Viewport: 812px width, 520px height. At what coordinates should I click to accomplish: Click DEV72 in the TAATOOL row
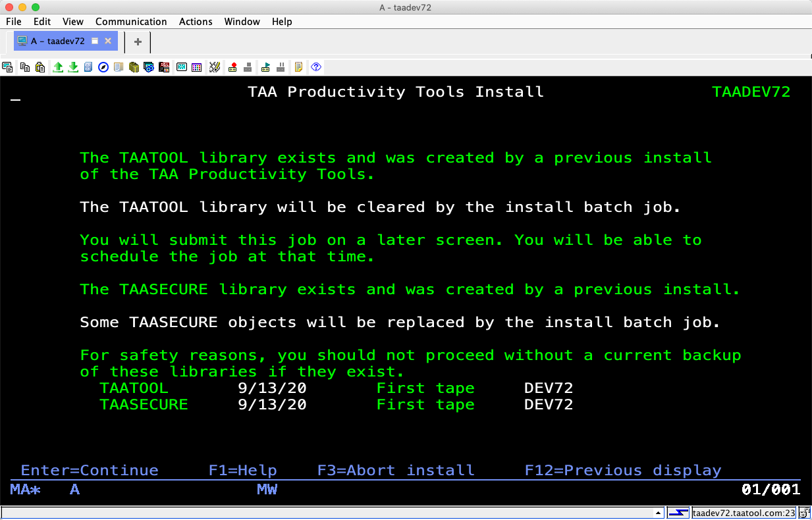(x=549, y=388)
